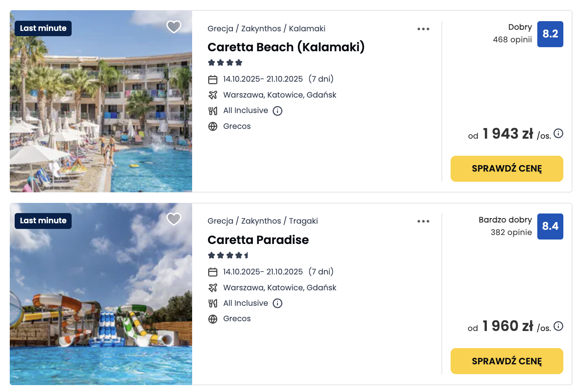The width and height of the screenshot is (578, 392).
Task: Click the price info icon next to 1 943 zł
Action: click(559, 133)
